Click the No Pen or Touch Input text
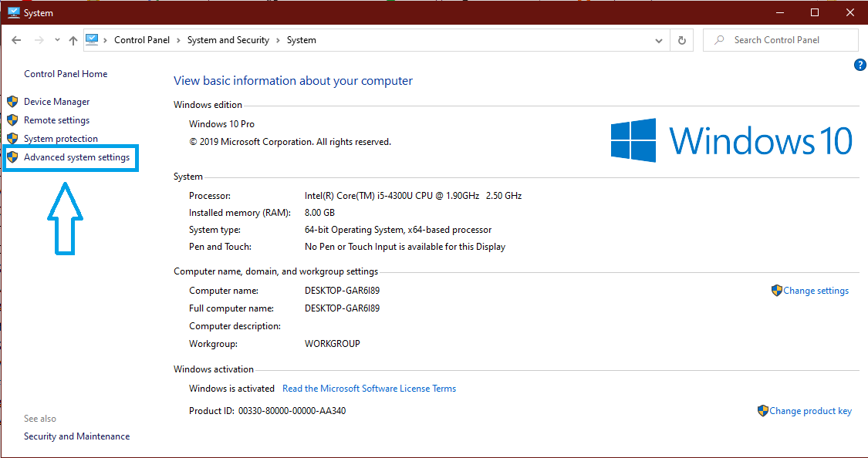868x458 pixels. click(404, 248)
